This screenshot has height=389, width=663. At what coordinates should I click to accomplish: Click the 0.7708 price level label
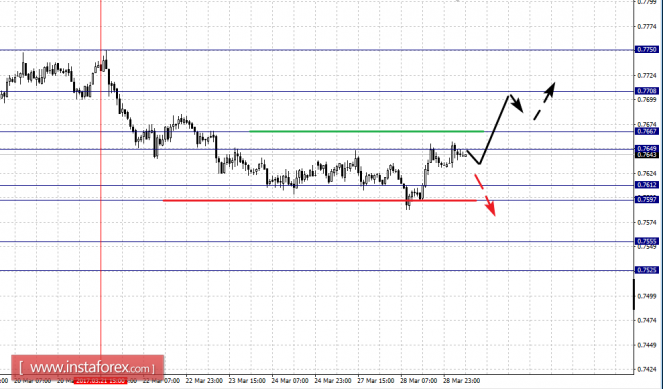[x=647, y=91]
